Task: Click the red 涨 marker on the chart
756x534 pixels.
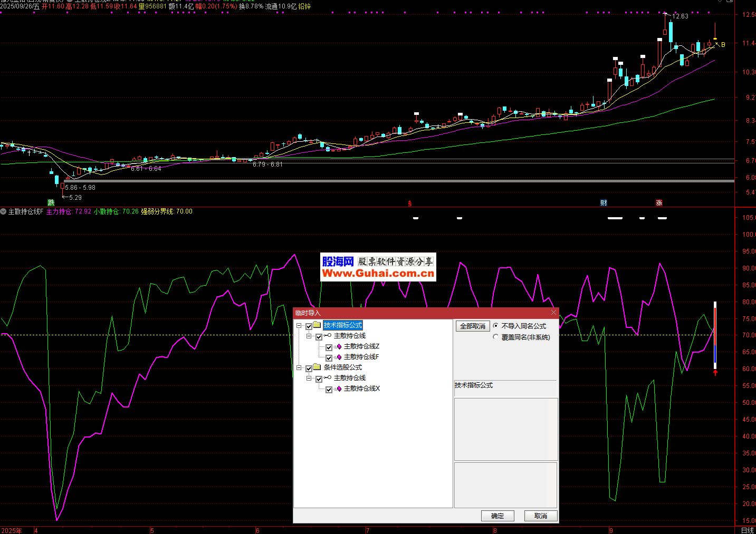Action: (659, 203)
